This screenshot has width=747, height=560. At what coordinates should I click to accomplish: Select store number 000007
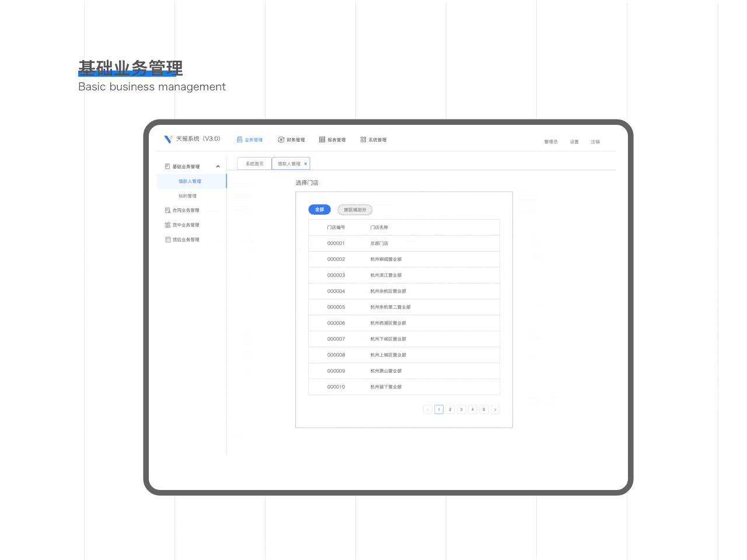pyautogui.click(x=336, y=339)
